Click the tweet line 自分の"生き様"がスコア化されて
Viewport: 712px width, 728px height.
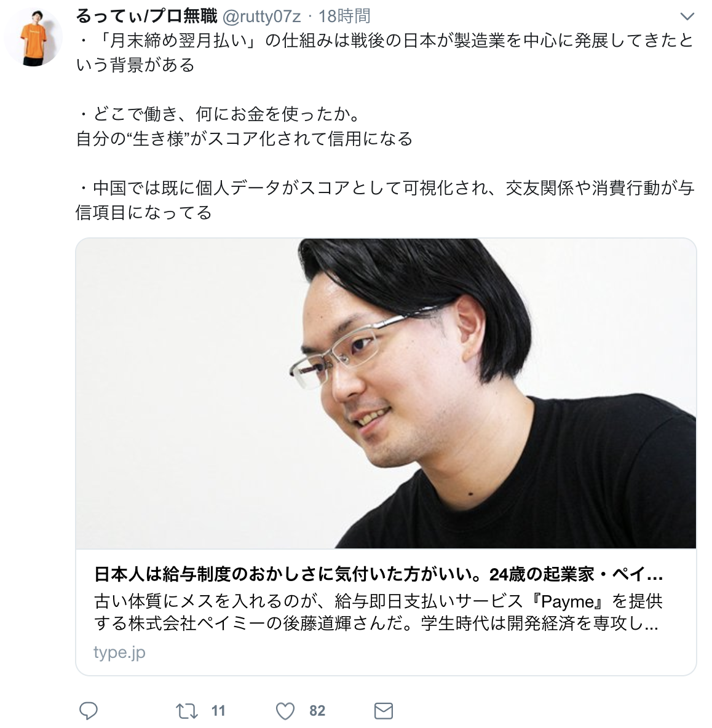(x=245, y=139)
